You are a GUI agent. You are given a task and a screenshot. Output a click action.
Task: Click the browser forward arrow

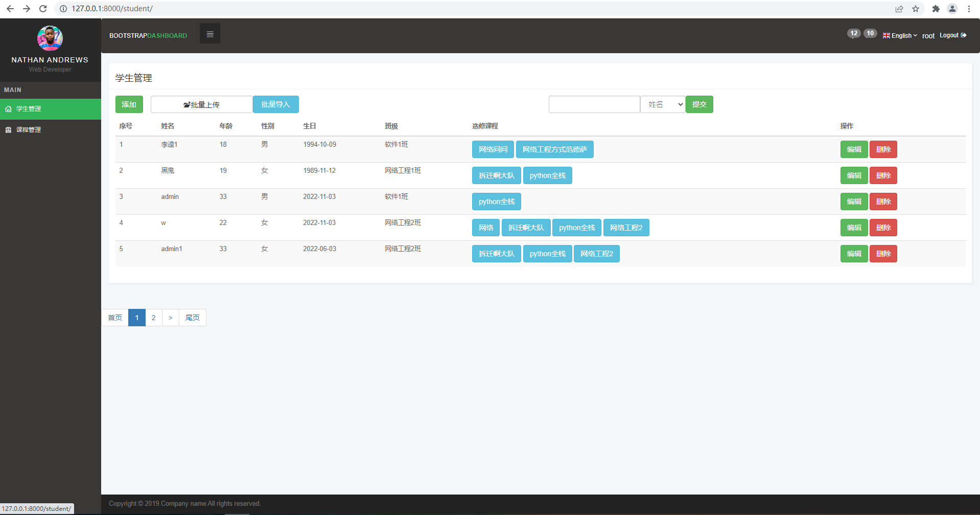pos(27,9)
